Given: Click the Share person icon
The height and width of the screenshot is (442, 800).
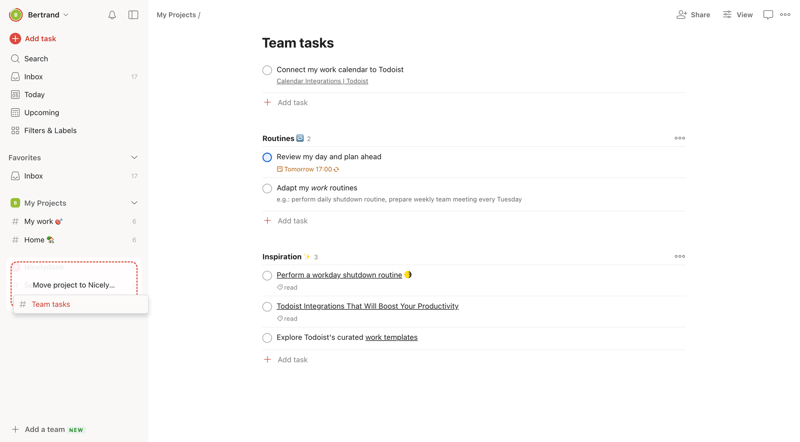Looking at the screenshot, I should tap(681, 15).
